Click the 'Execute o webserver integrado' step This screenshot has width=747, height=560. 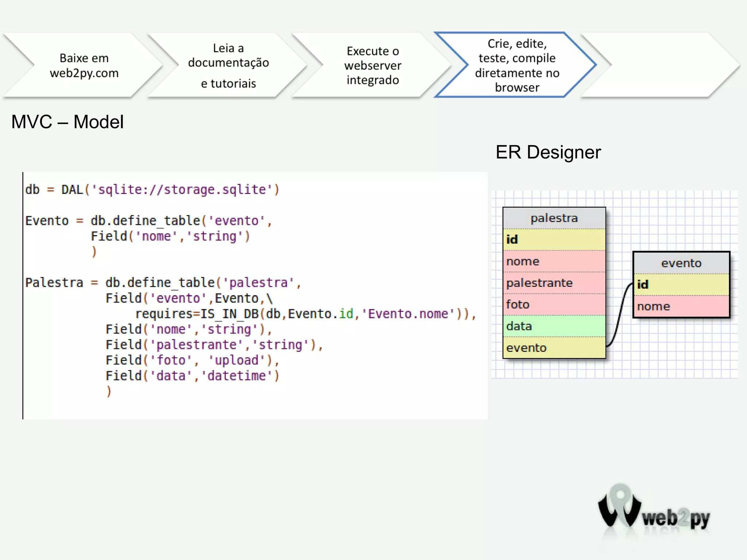pyautogui.click(x=373, y=65)
